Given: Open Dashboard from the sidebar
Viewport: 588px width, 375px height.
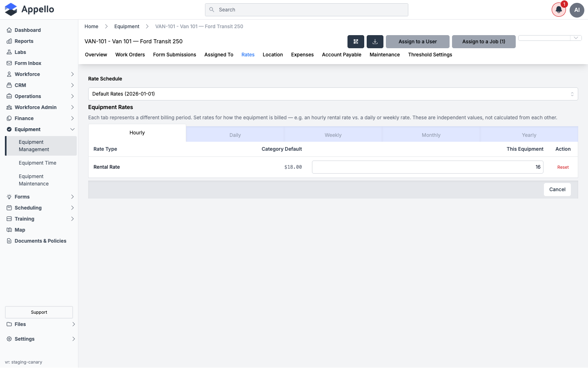Looking at the screenshot, I should pyautogui.click(x=27, y=30).
